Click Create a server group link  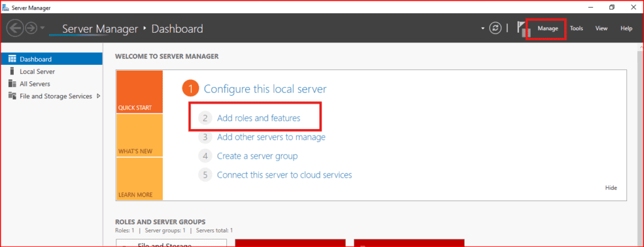tap(257, 156)
